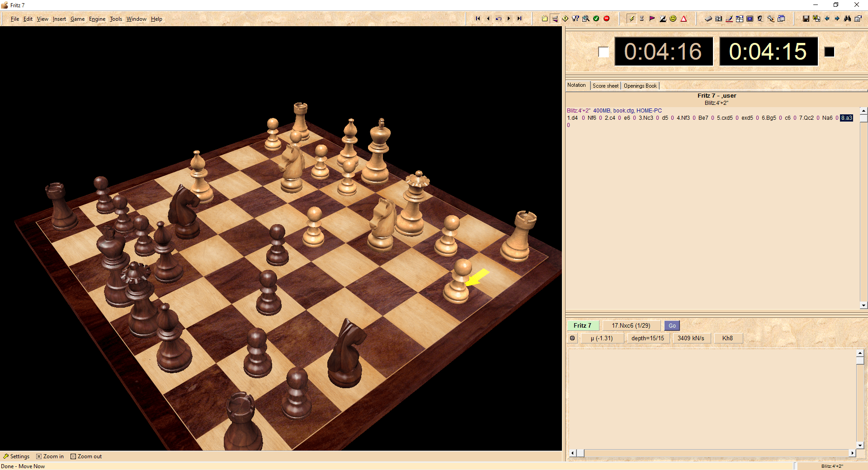The image size is (868, 470).
Task: Click the yellow smiley face icon
Action: [673, 19]
